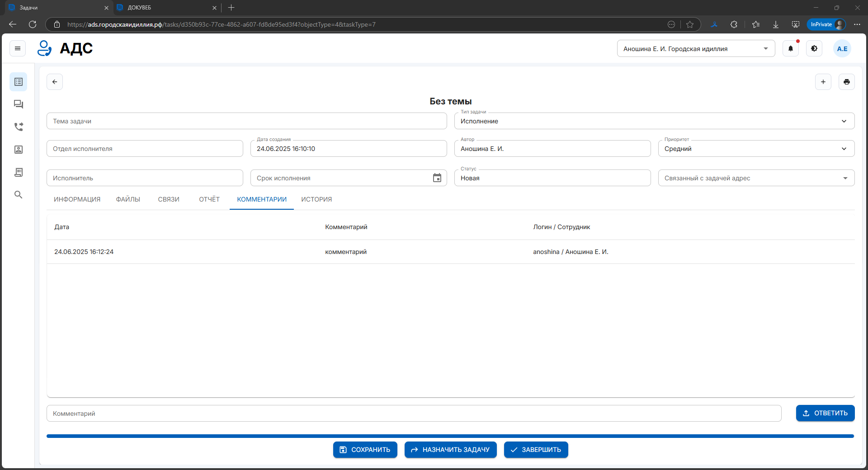The image size is (868, 470).
Task: Click the anoshina / Аношина Е. И. cell
Action: [x=571, y=252]
